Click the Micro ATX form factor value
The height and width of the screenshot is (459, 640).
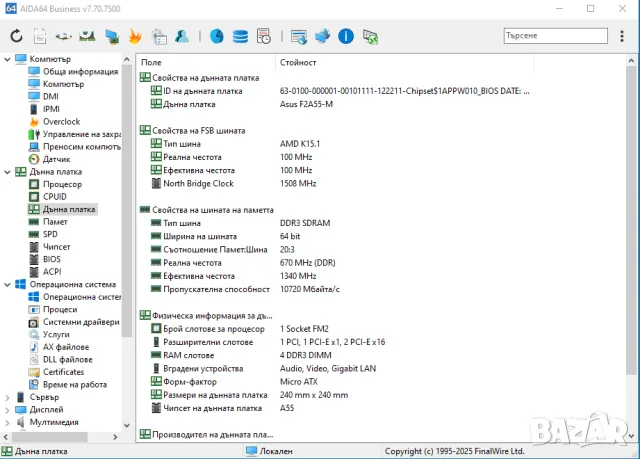[x=298, y=382]
